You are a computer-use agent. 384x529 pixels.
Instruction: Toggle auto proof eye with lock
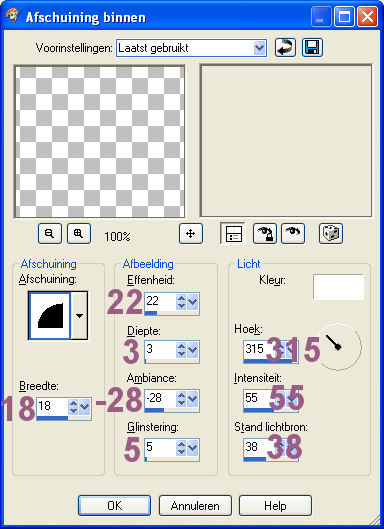point(265,233)
